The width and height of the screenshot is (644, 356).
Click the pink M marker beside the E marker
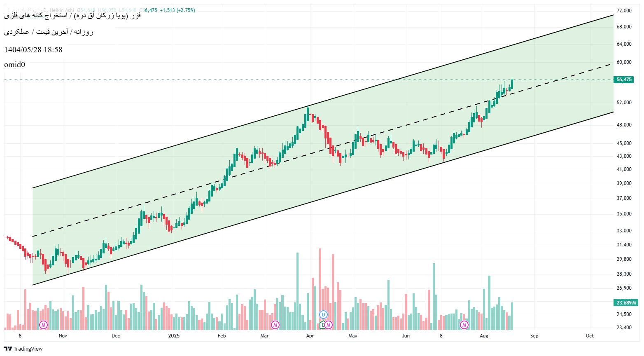[x=328, y=325]
